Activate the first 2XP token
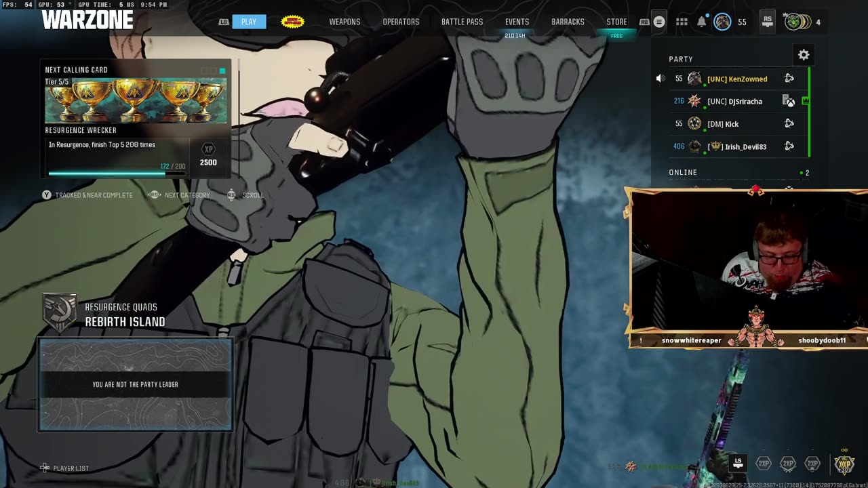 point(764,464)
